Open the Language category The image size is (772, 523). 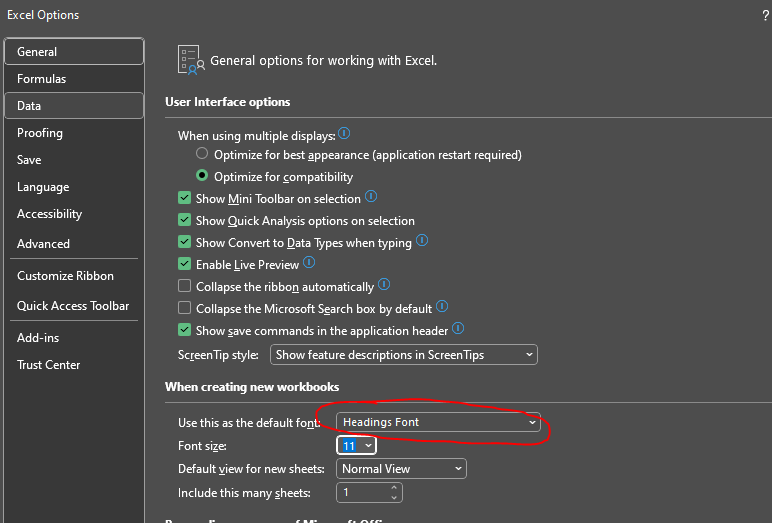coord(74,187)
